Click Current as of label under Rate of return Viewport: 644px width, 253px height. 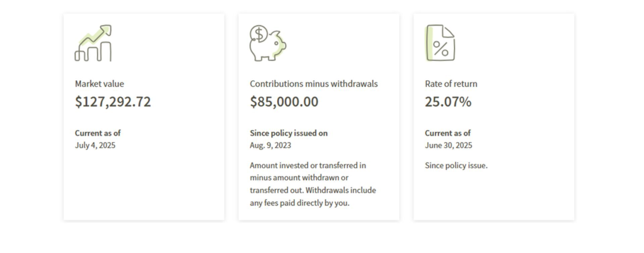click(448, 133)
